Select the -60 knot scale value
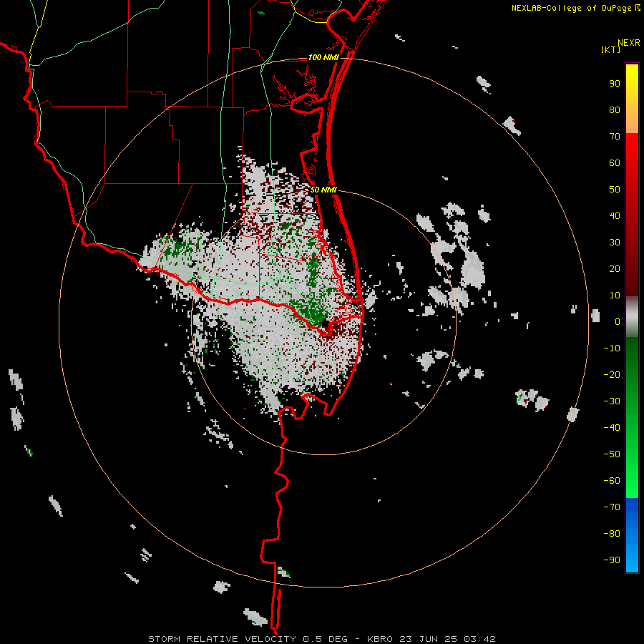This screenshot has height=644, width=644. (x=612, y=481)
